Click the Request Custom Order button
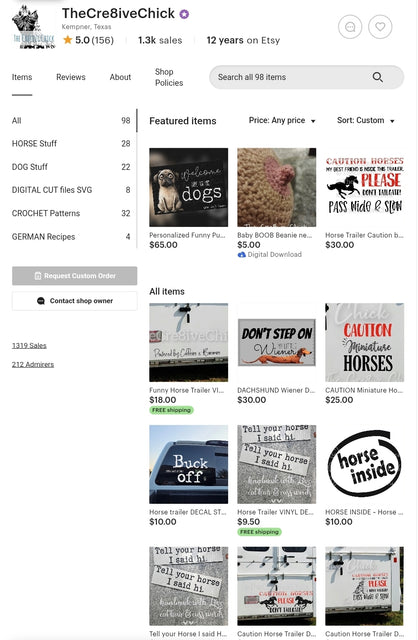 pos(74,276)
